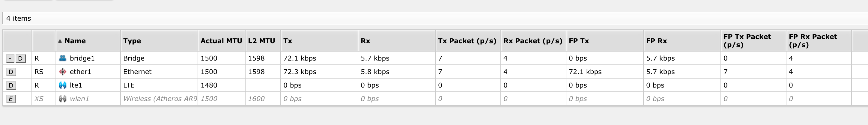Sort by Tx column header
The height and width of the screenshot is (125, 868).
[x=288, y=41]
